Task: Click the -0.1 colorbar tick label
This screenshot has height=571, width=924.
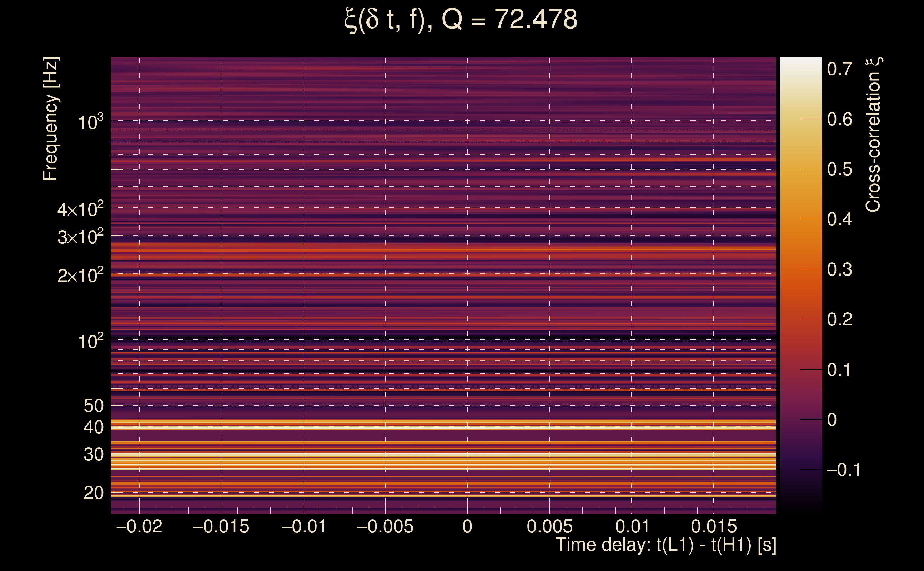Action: point(843,470)
